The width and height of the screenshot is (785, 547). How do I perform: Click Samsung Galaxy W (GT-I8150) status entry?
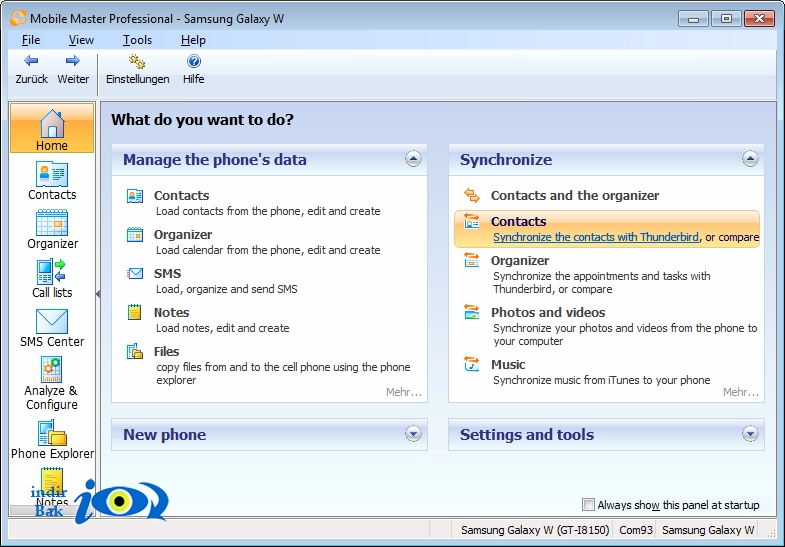[535, 530]
